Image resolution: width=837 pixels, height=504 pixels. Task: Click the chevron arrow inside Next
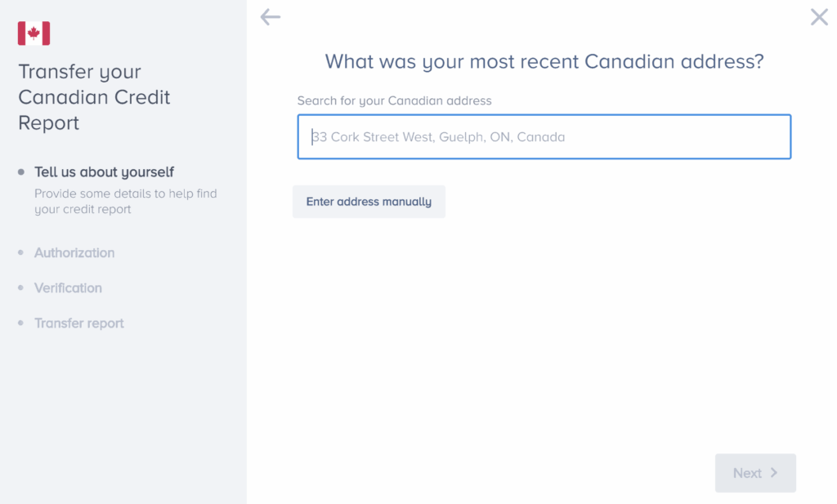(773, 473)
